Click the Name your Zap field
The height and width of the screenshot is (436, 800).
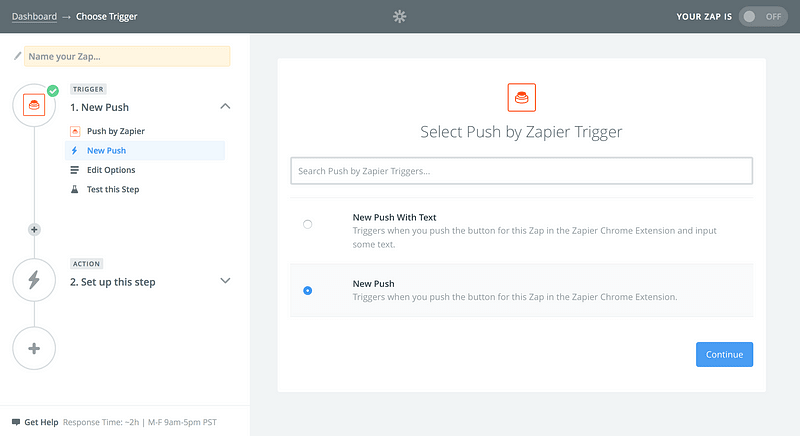(x=127, y=56)
